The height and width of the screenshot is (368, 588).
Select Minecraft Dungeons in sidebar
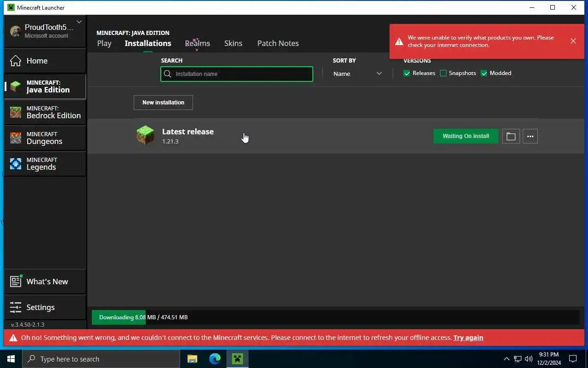tap(45, 138)
